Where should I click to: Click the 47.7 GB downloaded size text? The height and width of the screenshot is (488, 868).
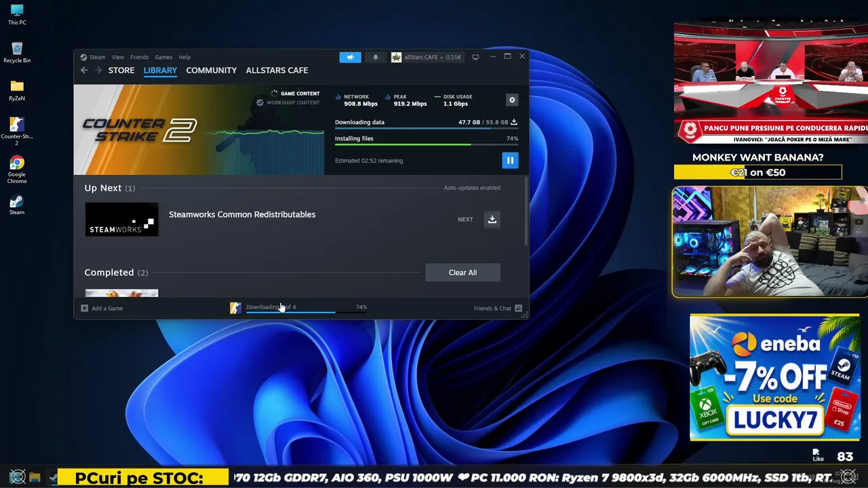(x=469, y=123)
